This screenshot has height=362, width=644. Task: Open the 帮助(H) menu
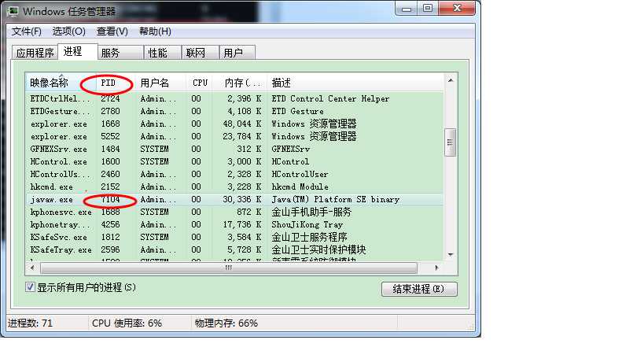155,31
